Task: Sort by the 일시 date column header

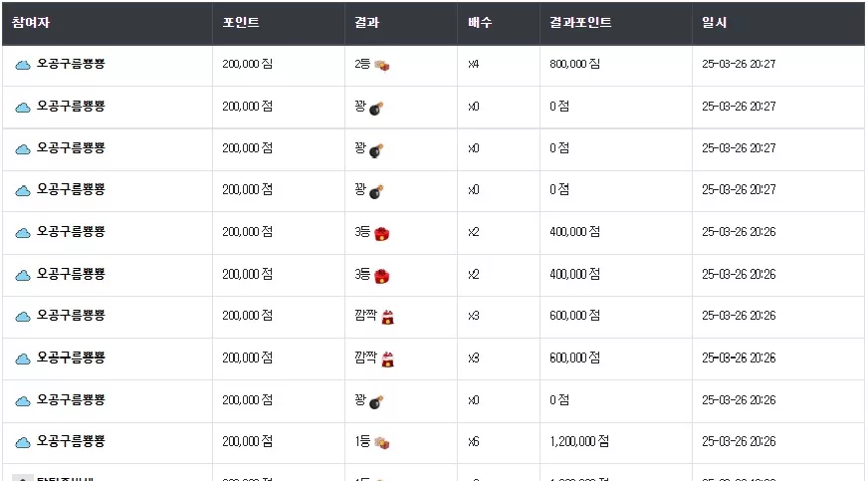Action: 714,23
